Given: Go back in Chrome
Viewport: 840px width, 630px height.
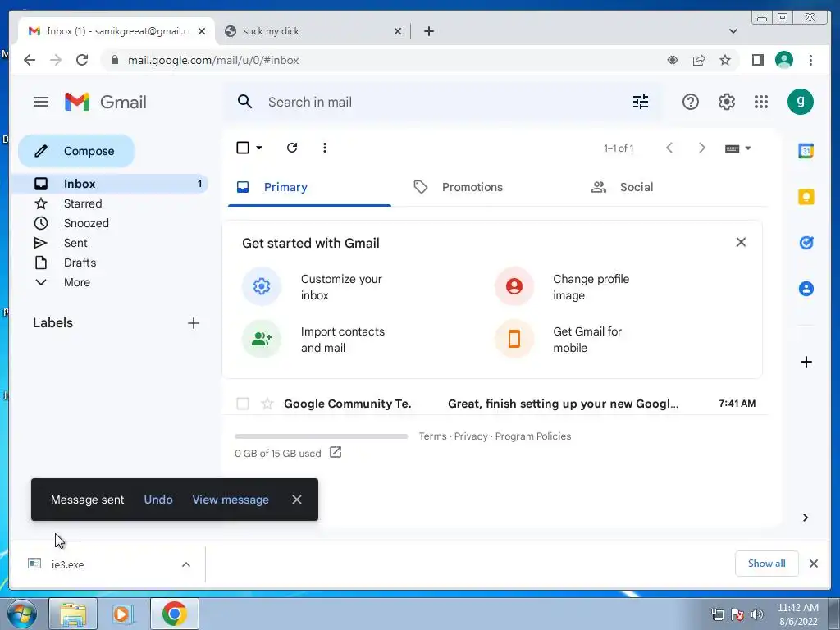Looking at the screenshot, I should pyautogui.click(x=30, y=60).
